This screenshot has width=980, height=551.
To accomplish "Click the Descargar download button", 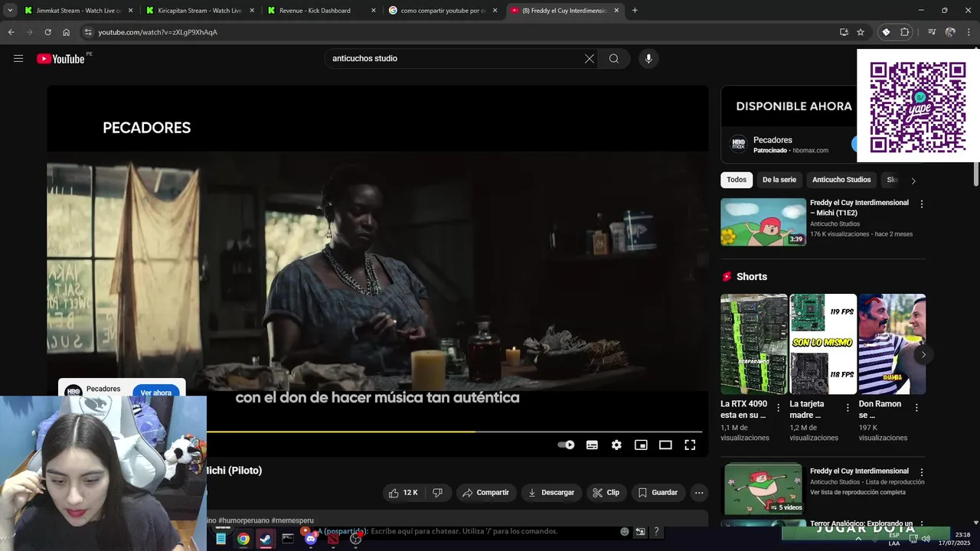I will coord(550,493).
